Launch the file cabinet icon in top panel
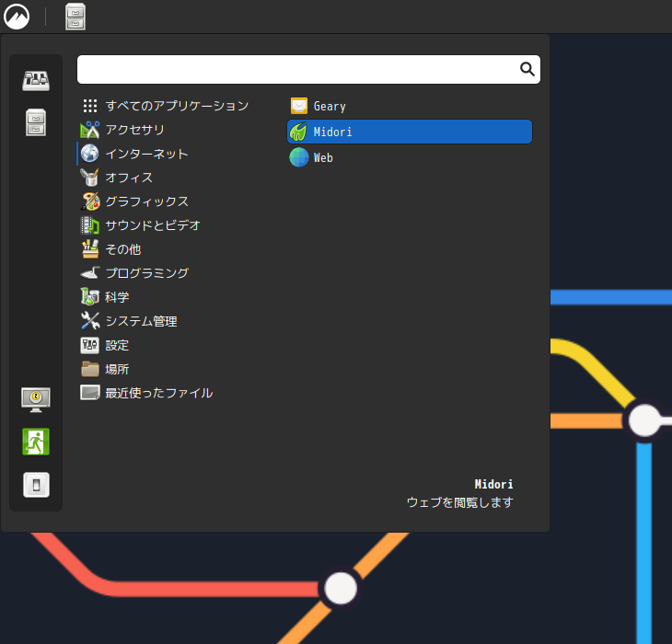This screenshot has width=672, height=644. [75, 17]
